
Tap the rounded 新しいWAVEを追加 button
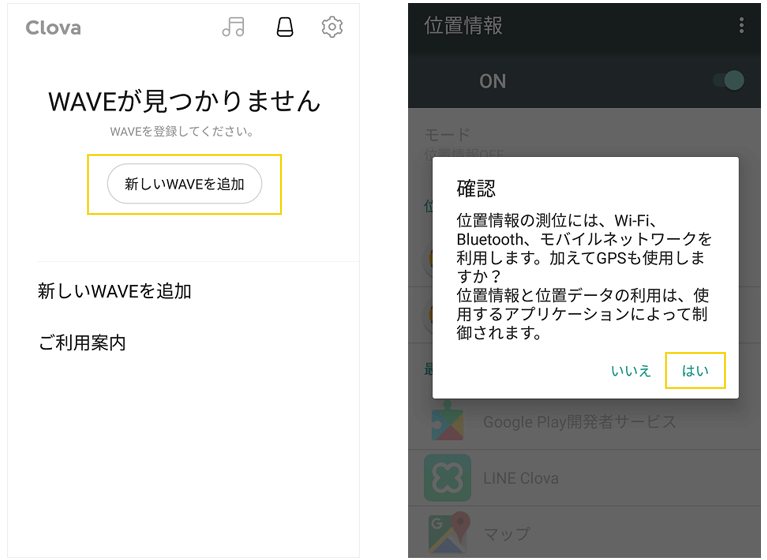click(x=184, y=184)
